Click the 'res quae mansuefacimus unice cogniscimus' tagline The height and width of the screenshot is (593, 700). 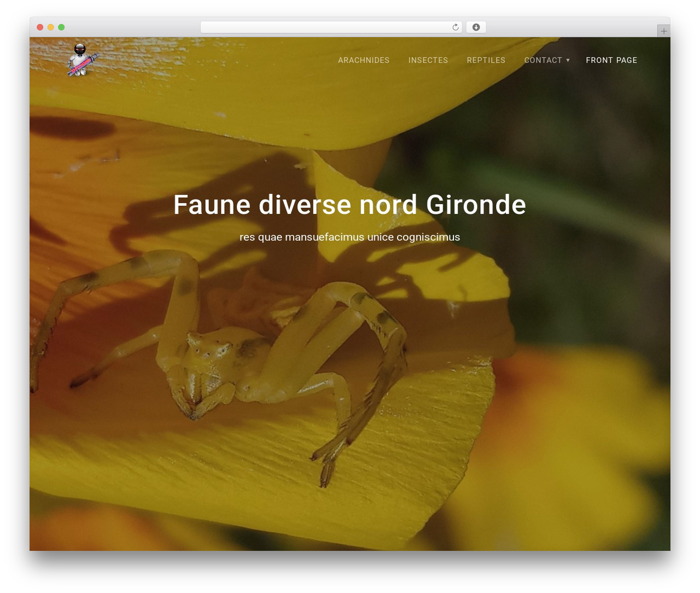350,237
